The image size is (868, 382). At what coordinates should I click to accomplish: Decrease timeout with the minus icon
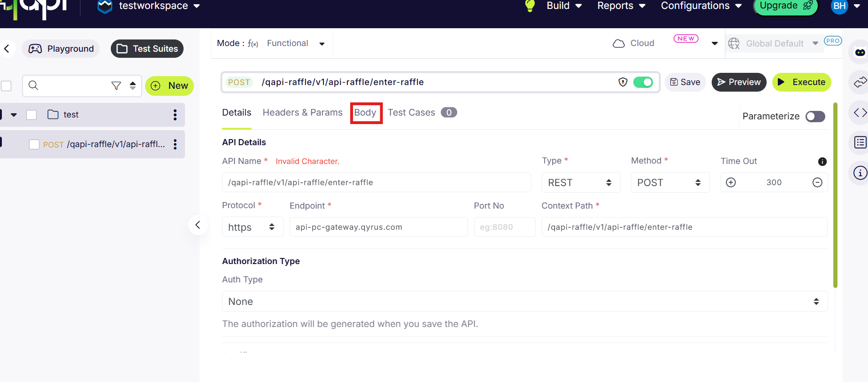tap(817, 183)
